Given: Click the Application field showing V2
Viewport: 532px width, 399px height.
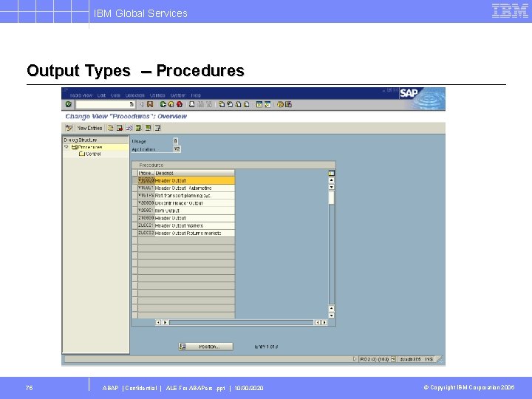Looking at the screenshot, I should click(x=177, y=149).
